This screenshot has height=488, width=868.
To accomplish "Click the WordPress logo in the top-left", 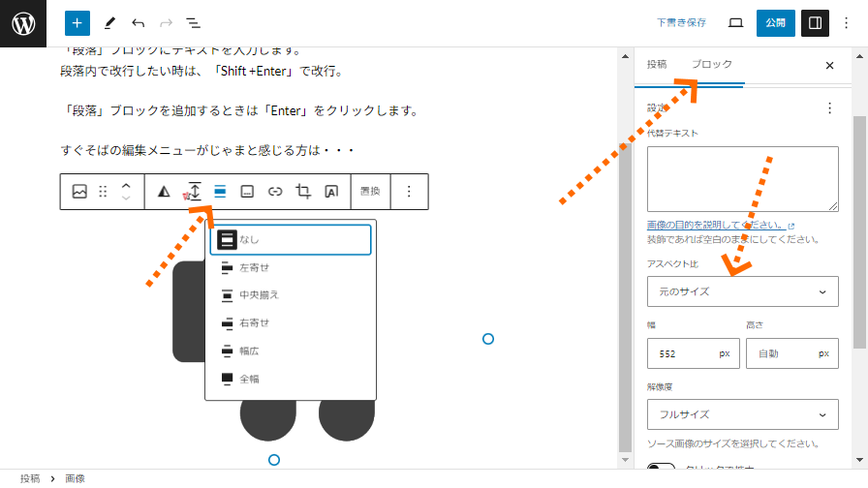I will click(x=23, y=23).
